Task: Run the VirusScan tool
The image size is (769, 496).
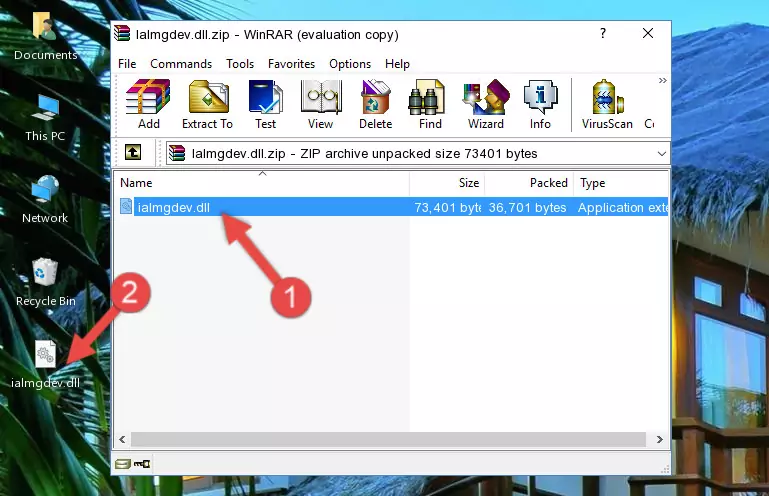Action: pyautogui.click(x=607, y=104)
